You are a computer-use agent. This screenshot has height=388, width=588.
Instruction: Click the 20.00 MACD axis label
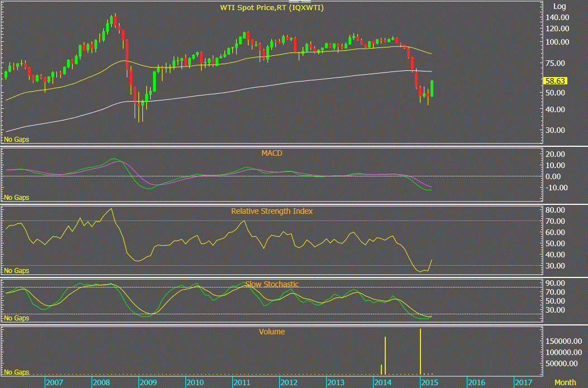(555, 154)
